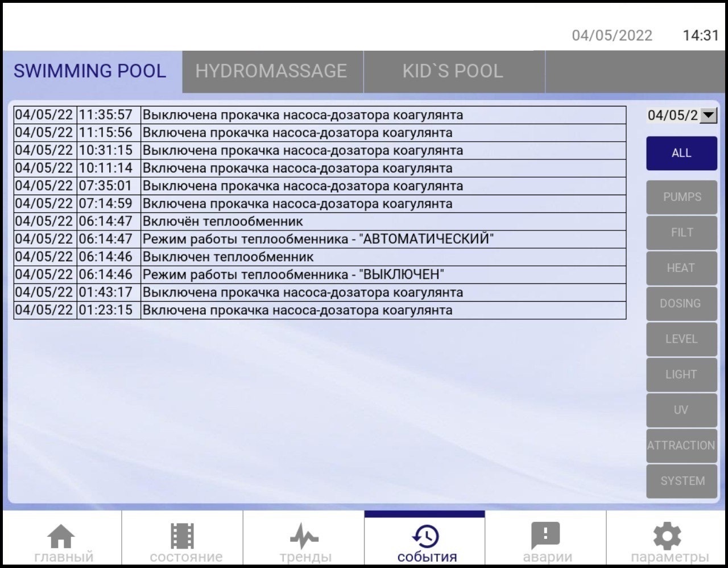728x568 pixels.
Task: Expand the date dropdown arrow
Action: click(708, 116)
